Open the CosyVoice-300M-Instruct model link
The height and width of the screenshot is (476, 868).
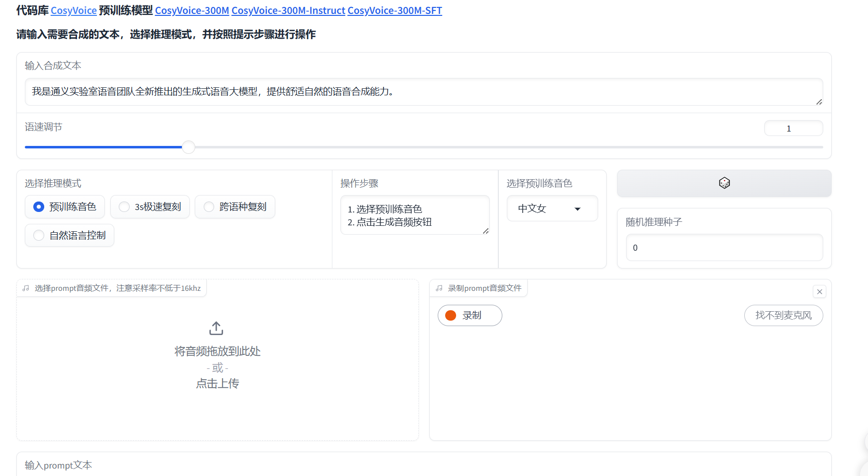(x=288, y=10)
